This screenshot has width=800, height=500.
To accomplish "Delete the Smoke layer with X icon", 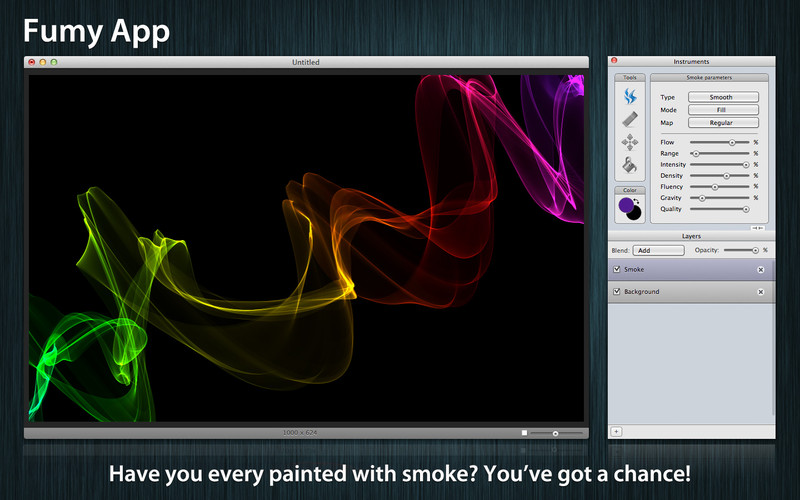I will tap(760, 269).
